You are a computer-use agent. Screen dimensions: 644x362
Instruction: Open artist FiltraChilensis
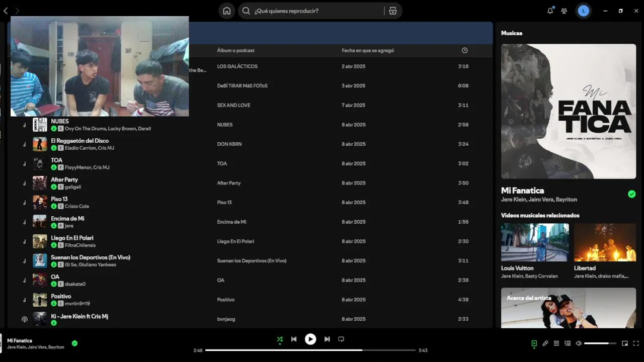point(79,245)
